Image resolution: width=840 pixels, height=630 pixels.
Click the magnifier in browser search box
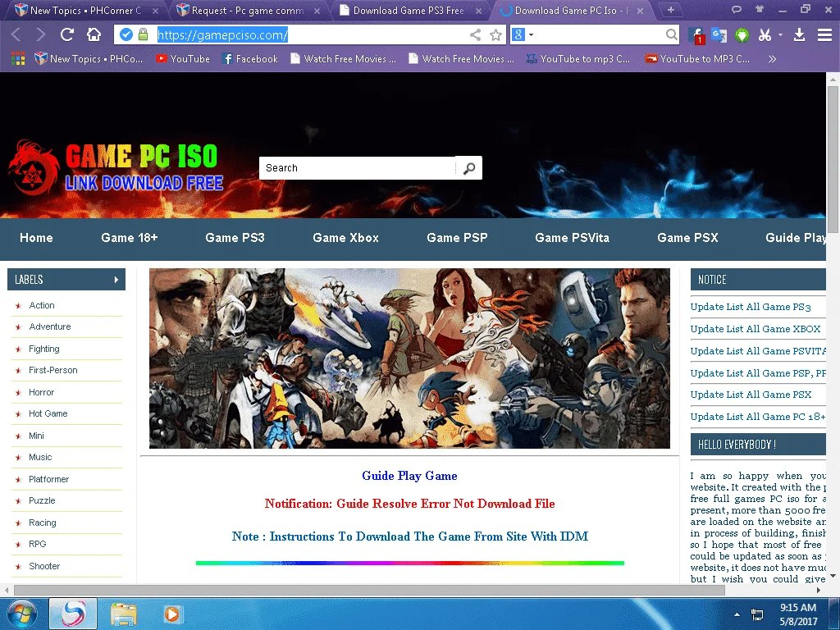click(671, 34)
